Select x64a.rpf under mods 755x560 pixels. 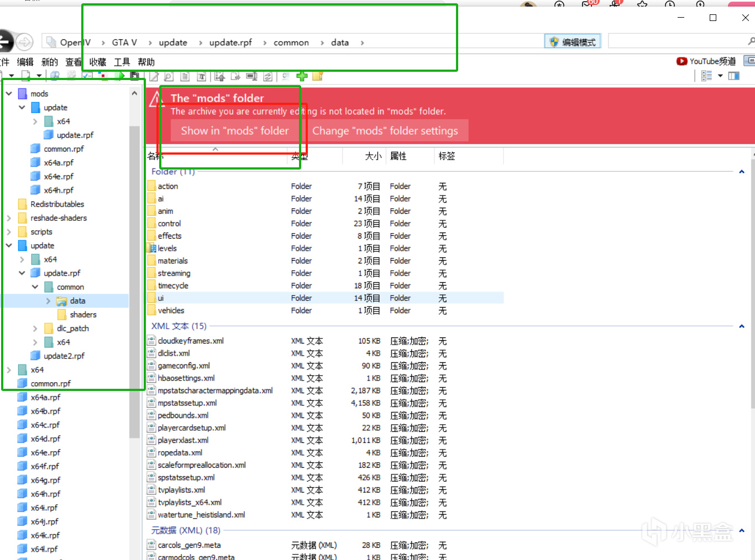click(59, 163)
